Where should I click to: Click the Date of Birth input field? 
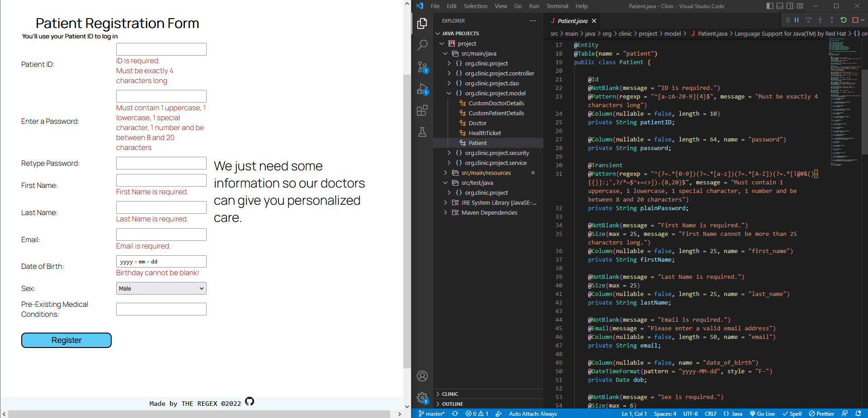(161, 261)
